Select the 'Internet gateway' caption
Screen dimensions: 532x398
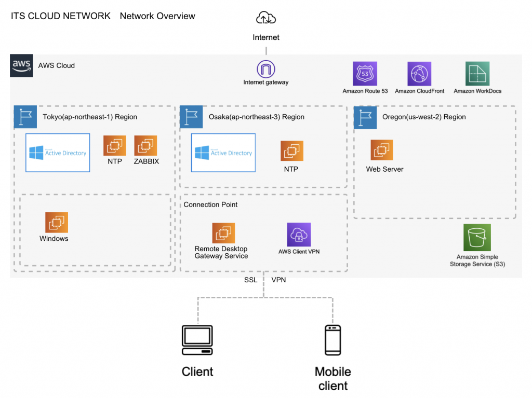click(266, 82)
